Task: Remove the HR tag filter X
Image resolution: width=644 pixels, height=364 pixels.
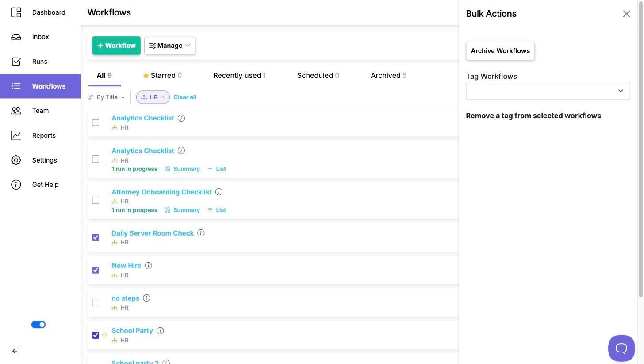Action: click(x=163, y=97)
